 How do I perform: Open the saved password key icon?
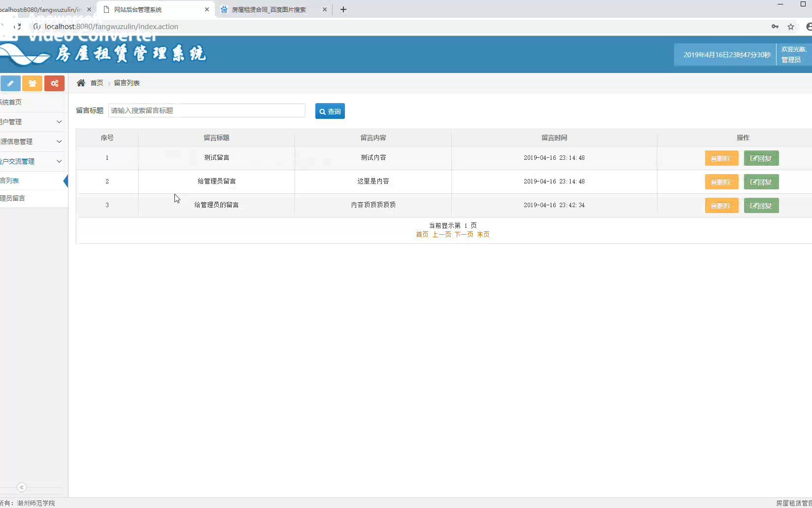[x=775, y=27]
